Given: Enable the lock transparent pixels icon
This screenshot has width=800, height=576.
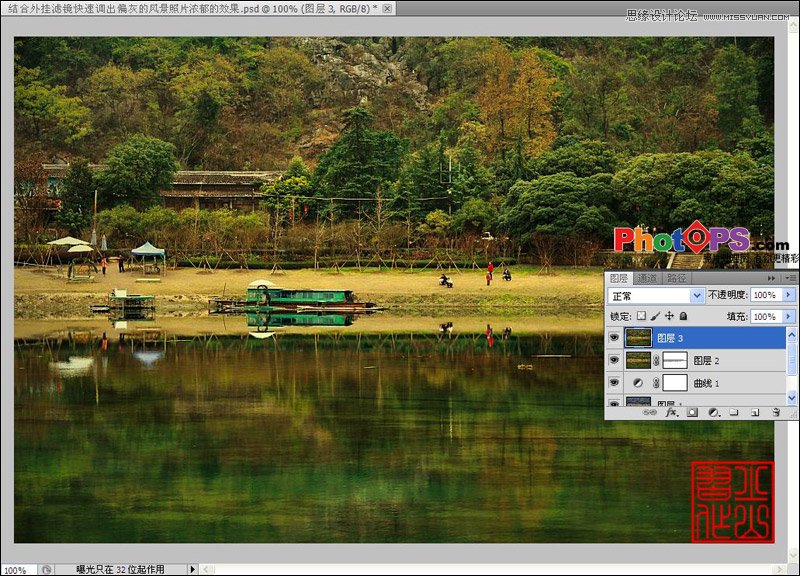Looking at the screenshot, I should click(x=642, y=316).
